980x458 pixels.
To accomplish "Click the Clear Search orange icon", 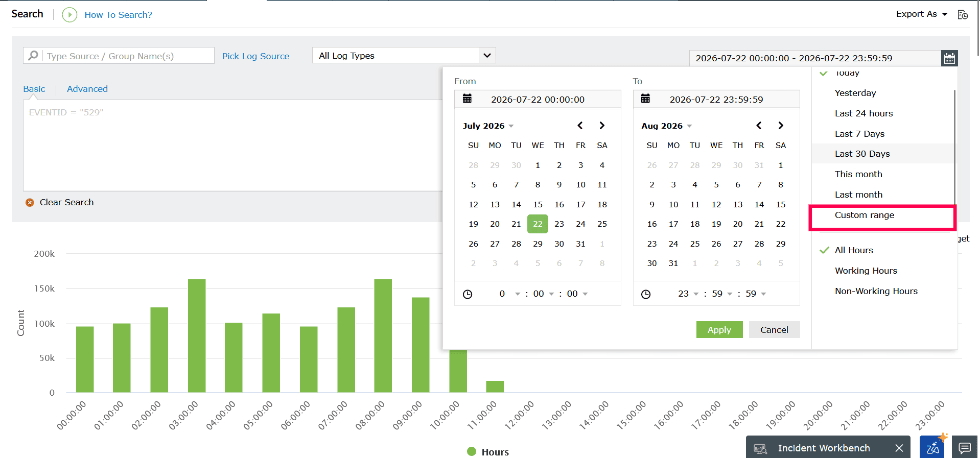I will (x=30, y=203).
